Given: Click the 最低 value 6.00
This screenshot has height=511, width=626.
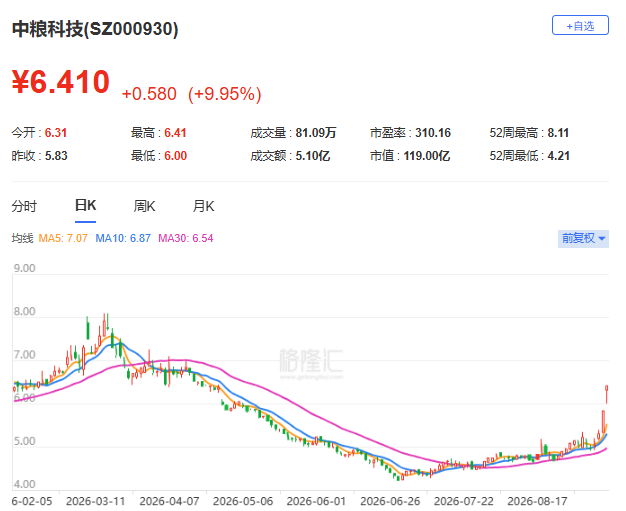Looking at the screenshot, I should [175, 156].
